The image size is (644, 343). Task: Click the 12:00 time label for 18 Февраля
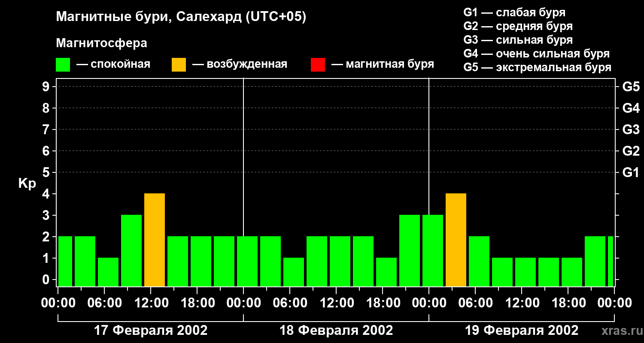coord(336,303)
